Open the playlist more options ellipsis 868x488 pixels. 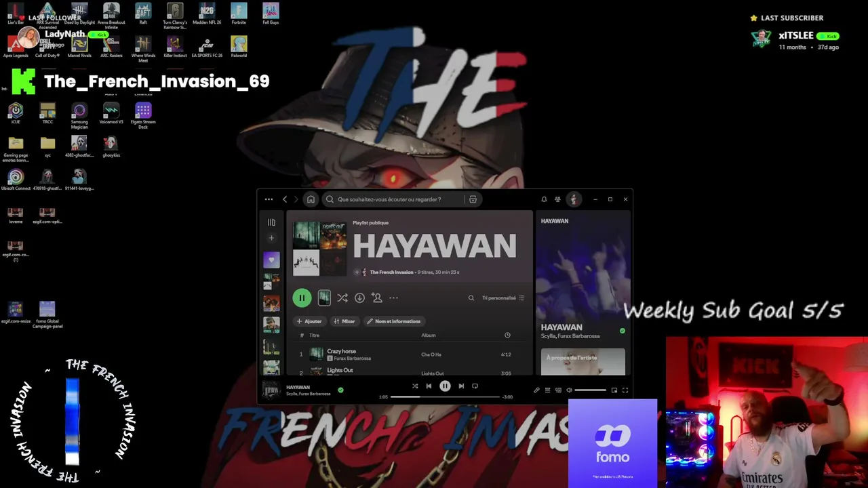[393, 298]
